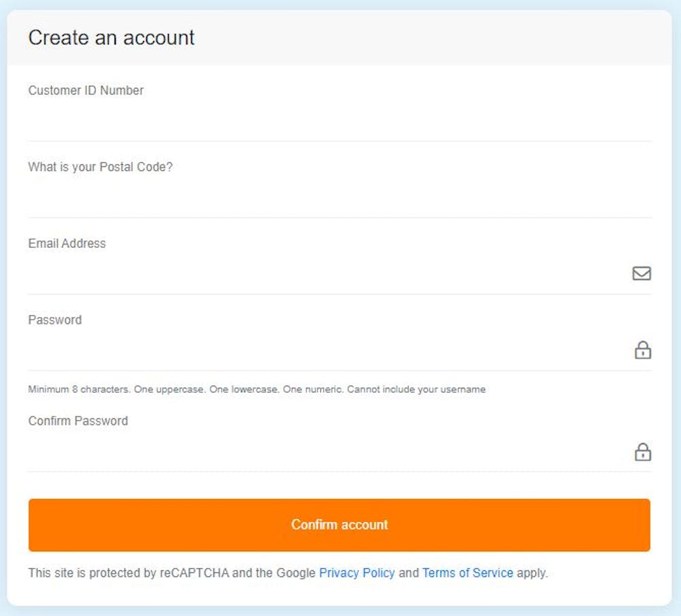Click the word "Google" in footer notice

296,573
